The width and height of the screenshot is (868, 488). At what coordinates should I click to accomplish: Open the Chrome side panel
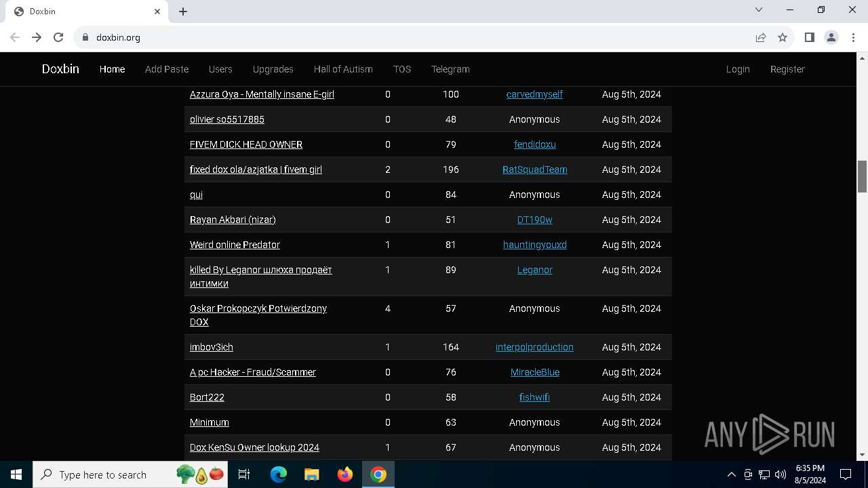[x=809, y=37]
